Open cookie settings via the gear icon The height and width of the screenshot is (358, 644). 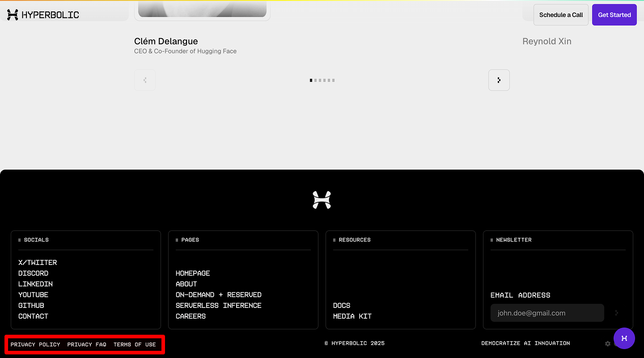point(607,343)
